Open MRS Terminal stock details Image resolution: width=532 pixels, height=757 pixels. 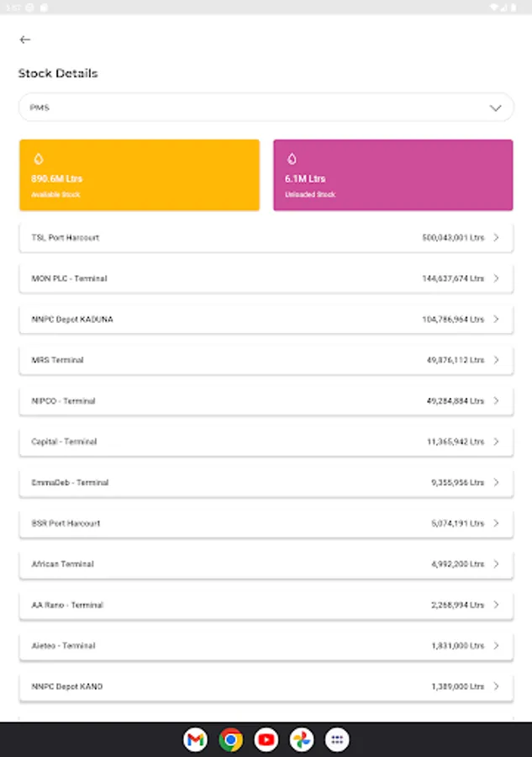[266, 360]
